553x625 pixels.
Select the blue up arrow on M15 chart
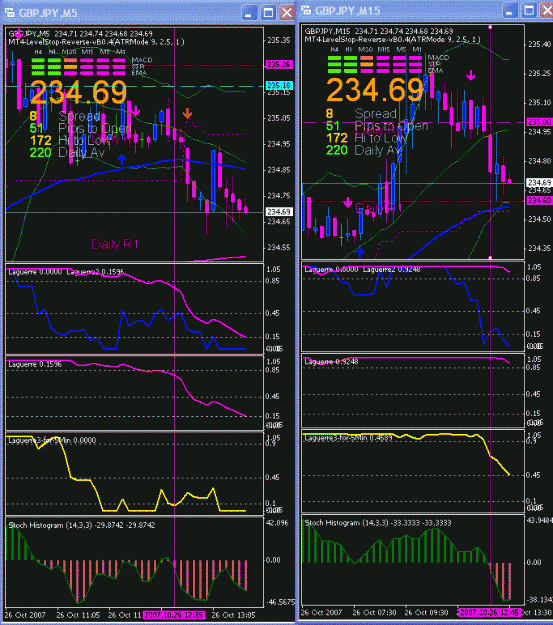(x=360, y=252)
